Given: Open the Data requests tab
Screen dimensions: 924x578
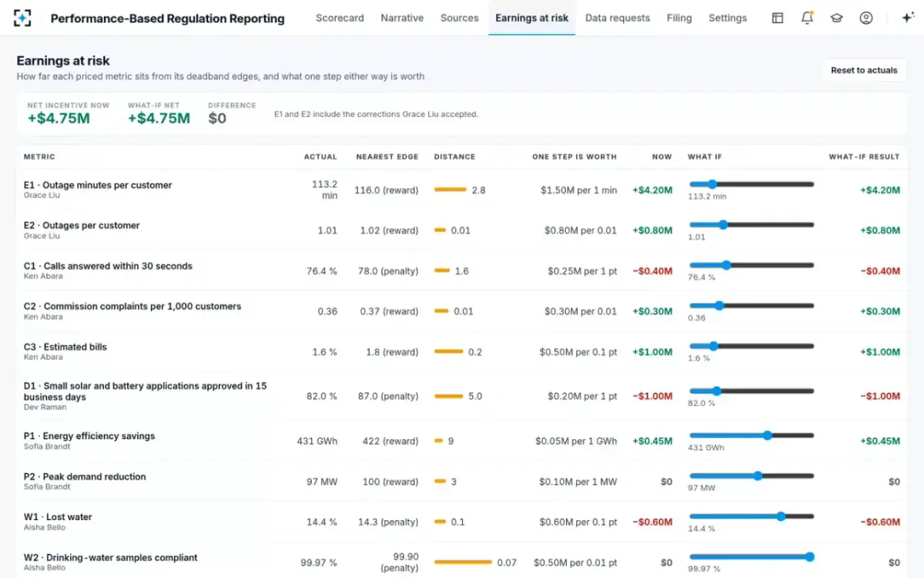Looking at the screenshot, I should pyautogui.click(x=618, y=18).
